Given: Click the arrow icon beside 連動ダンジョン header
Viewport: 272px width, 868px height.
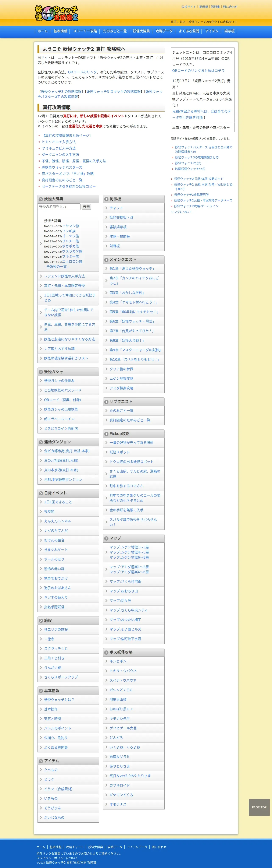Looking at the screenshot, I should pos(41,442).
